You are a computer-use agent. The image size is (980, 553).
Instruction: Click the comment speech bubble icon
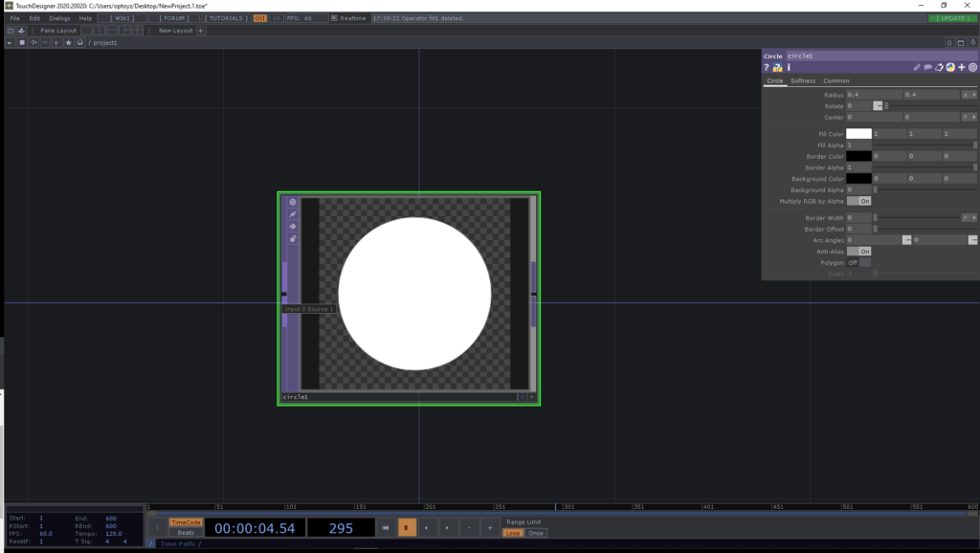927,68
